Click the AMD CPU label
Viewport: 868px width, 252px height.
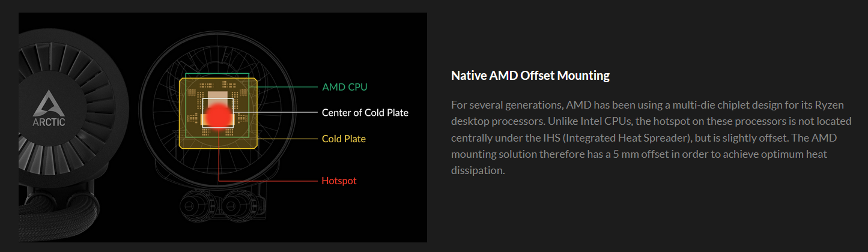[344, 87]
